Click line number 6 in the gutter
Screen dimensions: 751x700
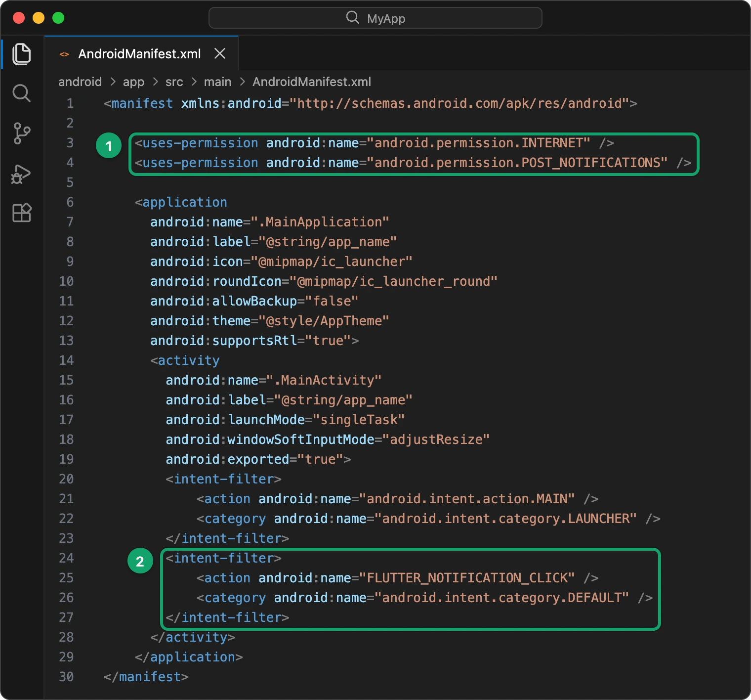coord(70,202)
